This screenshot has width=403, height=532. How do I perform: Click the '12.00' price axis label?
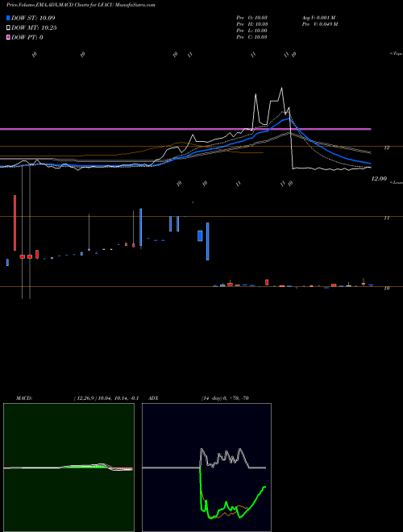(x=379, y=178)
